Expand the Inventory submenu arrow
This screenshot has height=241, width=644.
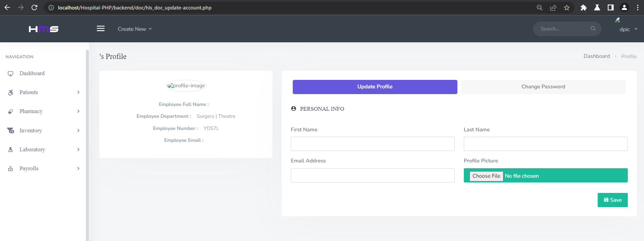pyautogui.click(x=78, y=131)
